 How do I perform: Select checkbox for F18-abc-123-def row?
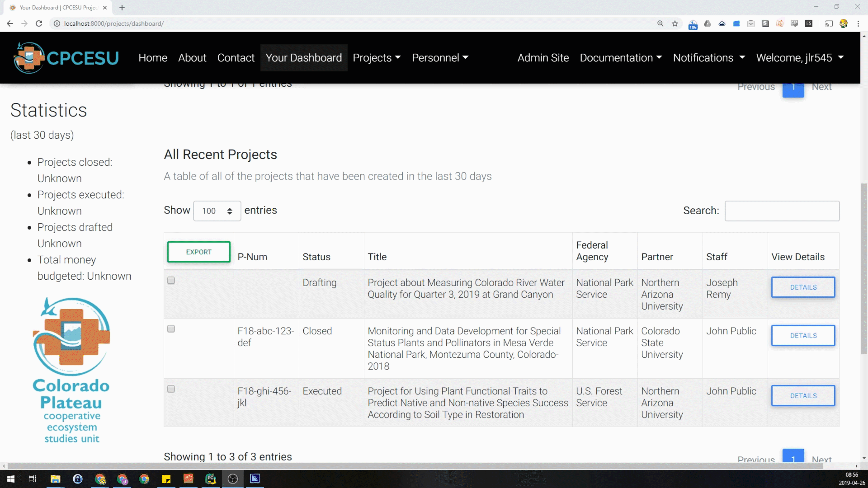[171, 329]
